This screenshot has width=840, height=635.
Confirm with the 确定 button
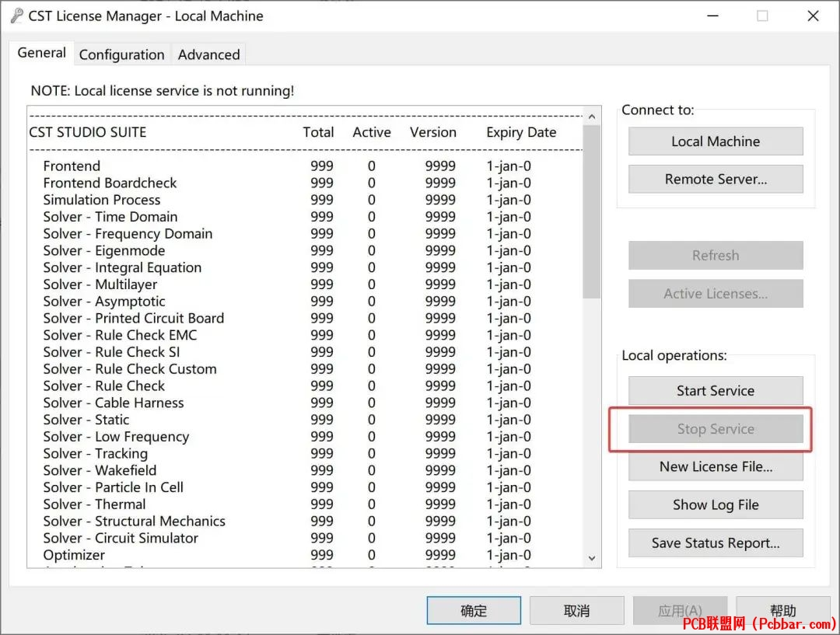tap(474, 610)
